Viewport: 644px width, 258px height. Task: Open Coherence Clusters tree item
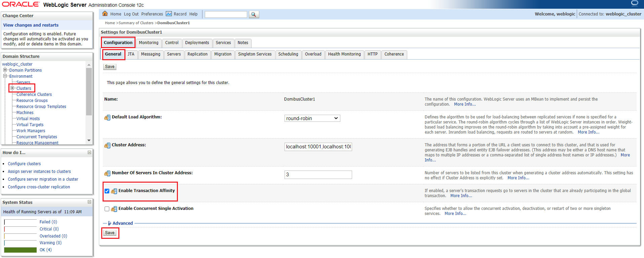tap(34, 95)
